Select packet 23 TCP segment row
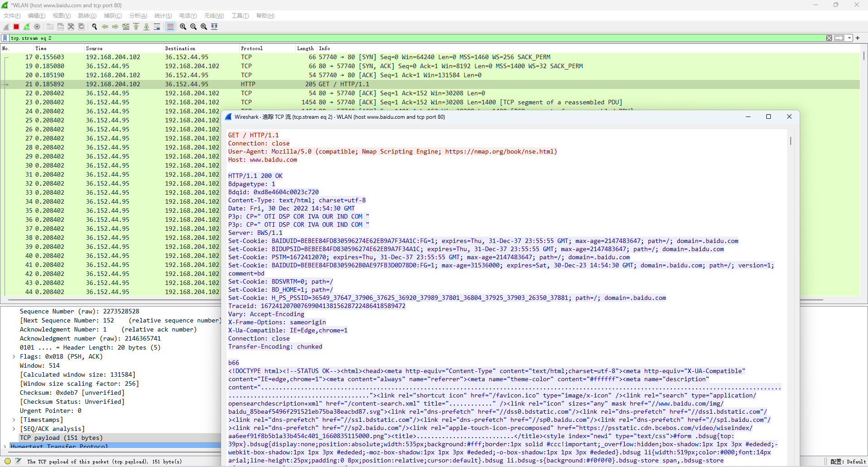The image size is (868, 467). 429,103
